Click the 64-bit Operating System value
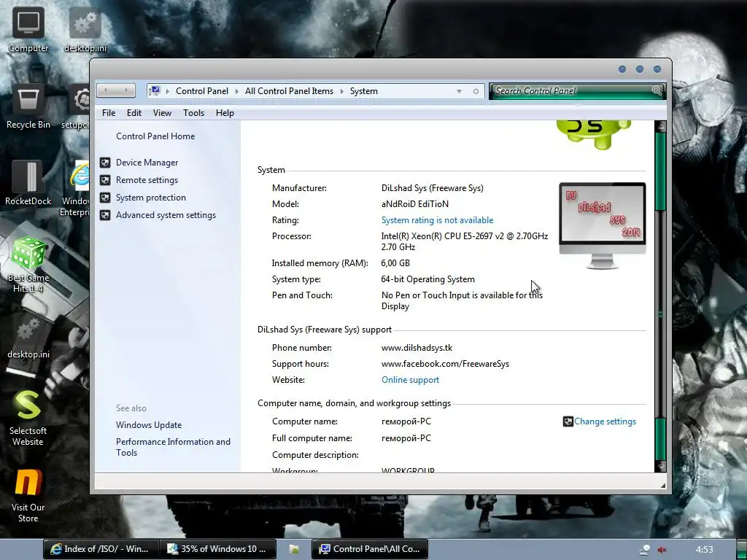This screenshot has height=560, width=747. [x=427, y=279]
